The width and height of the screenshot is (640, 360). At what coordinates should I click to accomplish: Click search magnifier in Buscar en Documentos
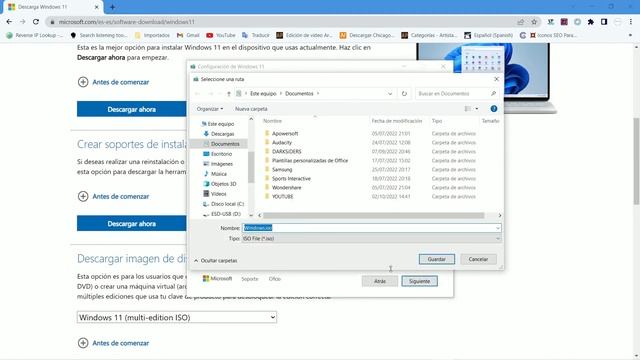[x=493, y=93]
